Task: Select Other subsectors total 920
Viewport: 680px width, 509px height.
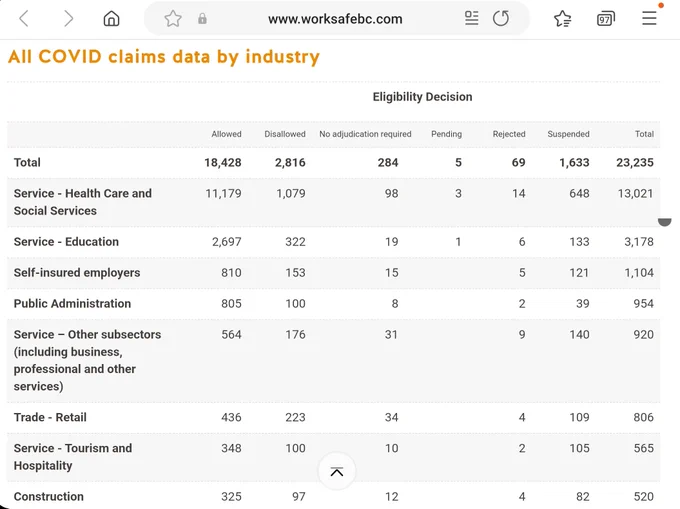Action: click(644, 334)
